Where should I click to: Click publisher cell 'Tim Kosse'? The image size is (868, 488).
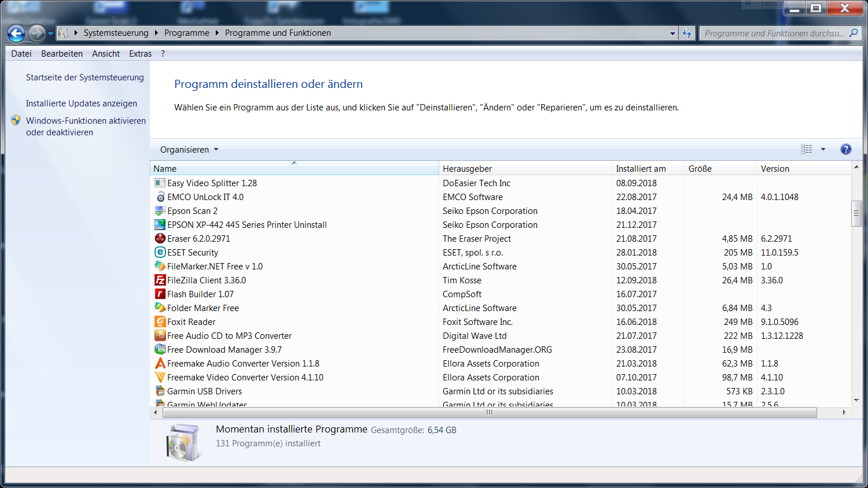462,280
